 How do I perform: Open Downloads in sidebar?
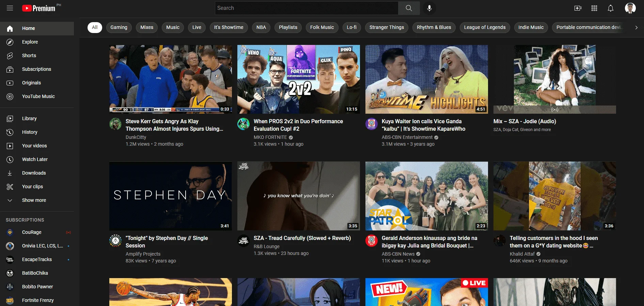[37, 173]
